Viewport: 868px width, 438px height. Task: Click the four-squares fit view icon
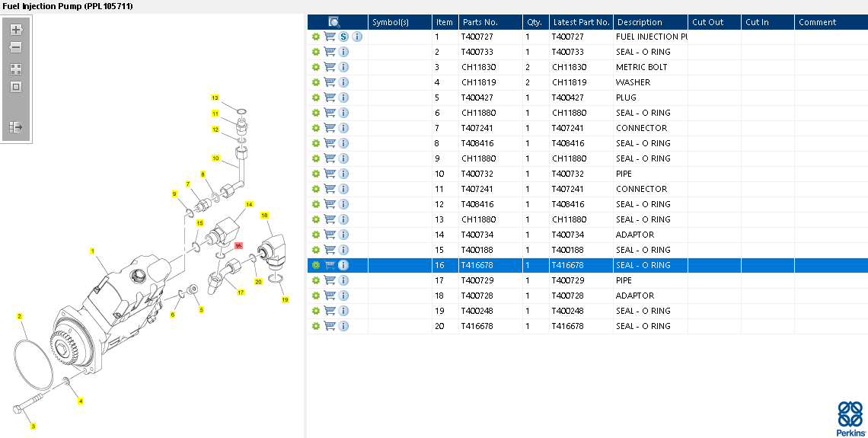[x=16, y=69]
